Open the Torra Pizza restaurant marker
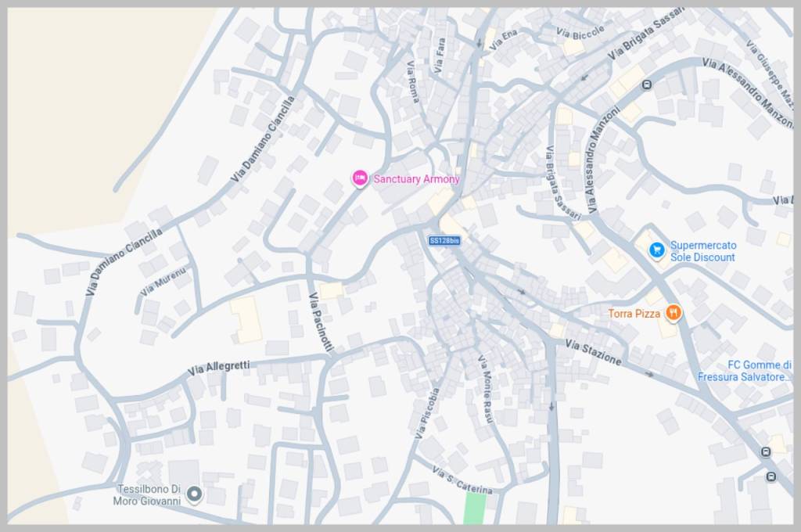Viewport: 801px width, 532px height. (673, 313)
